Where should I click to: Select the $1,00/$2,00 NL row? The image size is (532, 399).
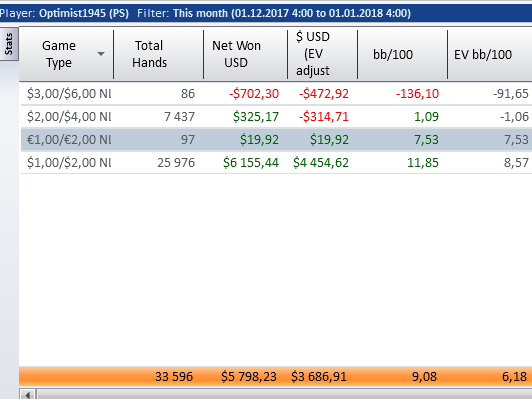click(x=277, y=163)
